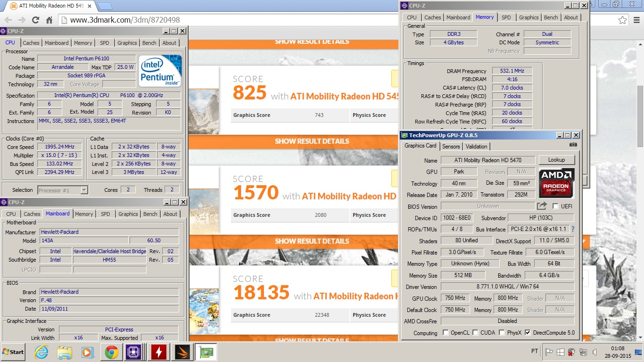Click the Bus Interface question mark
This screenshot has width=644, height=362.
[x=573, y=230]
